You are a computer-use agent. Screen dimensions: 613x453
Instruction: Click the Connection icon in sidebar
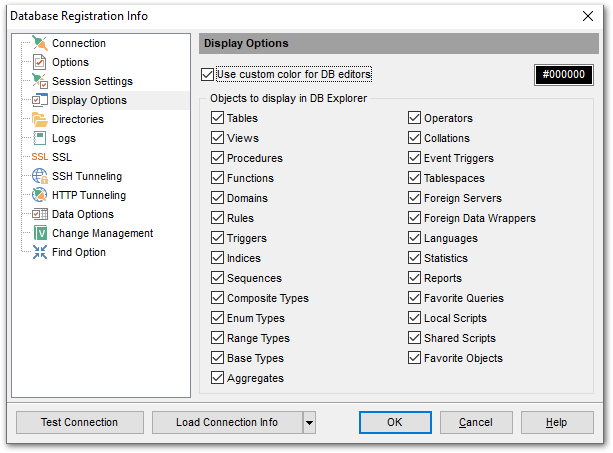[x=39, y=43]
